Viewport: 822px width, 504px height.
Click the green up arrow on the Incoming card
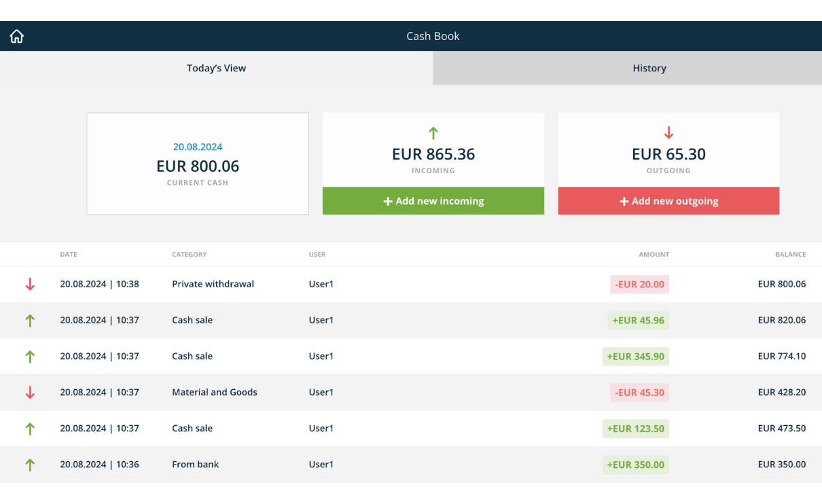tap(433, 132)
